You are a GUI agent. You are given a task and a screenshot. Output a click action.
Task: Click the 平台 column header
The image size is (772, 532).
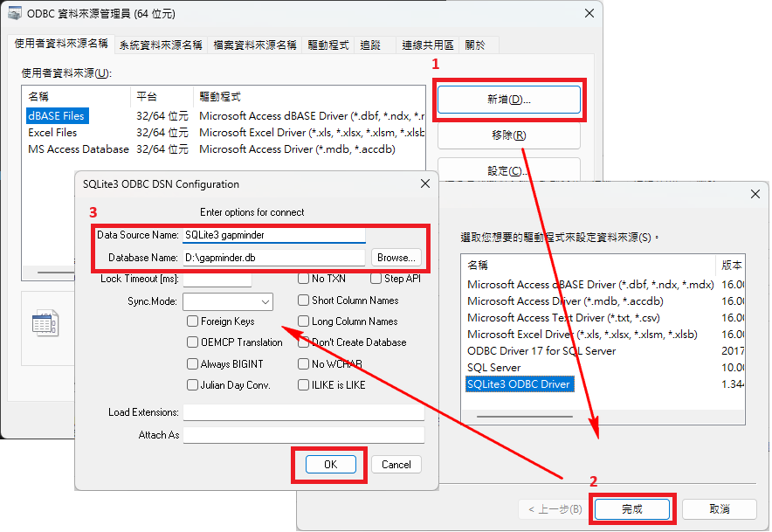162,97
